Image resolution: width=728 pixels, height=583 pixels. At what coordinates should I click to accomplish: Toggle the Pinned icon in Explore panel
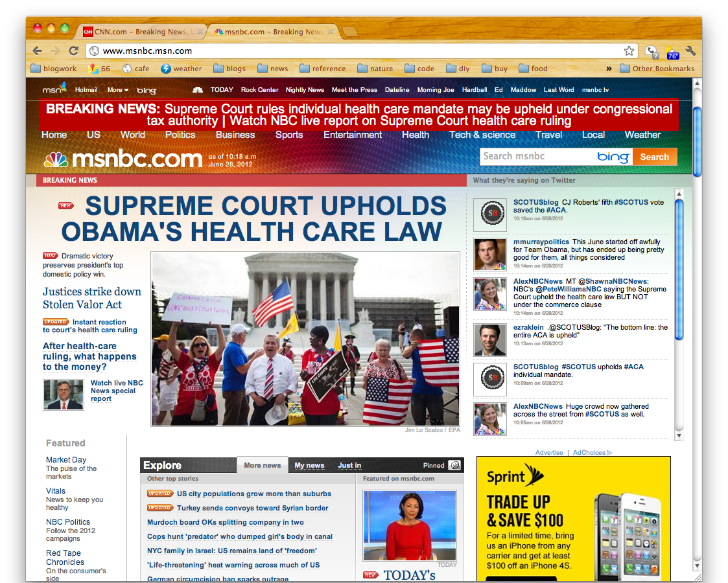click(454, 465)
